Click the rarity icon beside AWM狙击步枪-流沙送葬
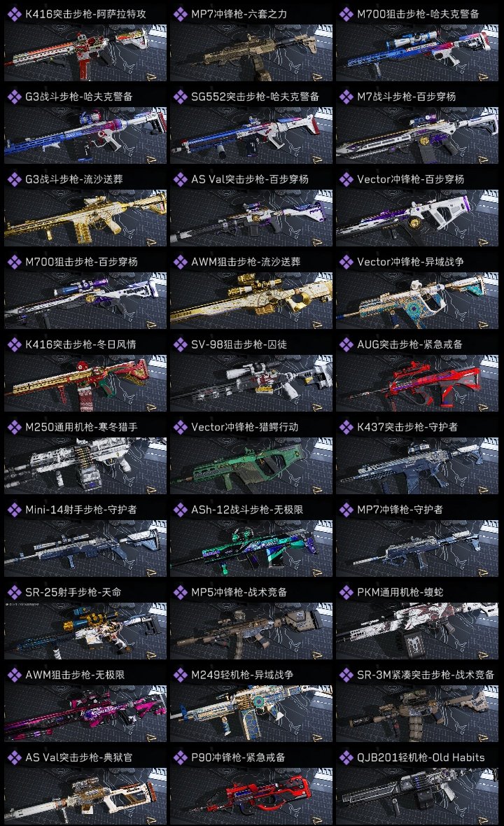Screen dimensions: 504x826 [180, 262]
